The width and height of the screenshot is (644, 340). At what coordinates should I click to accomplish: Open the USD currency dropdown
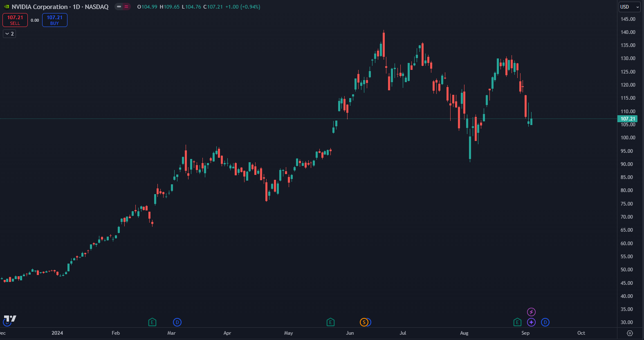(x=629, y=7)
